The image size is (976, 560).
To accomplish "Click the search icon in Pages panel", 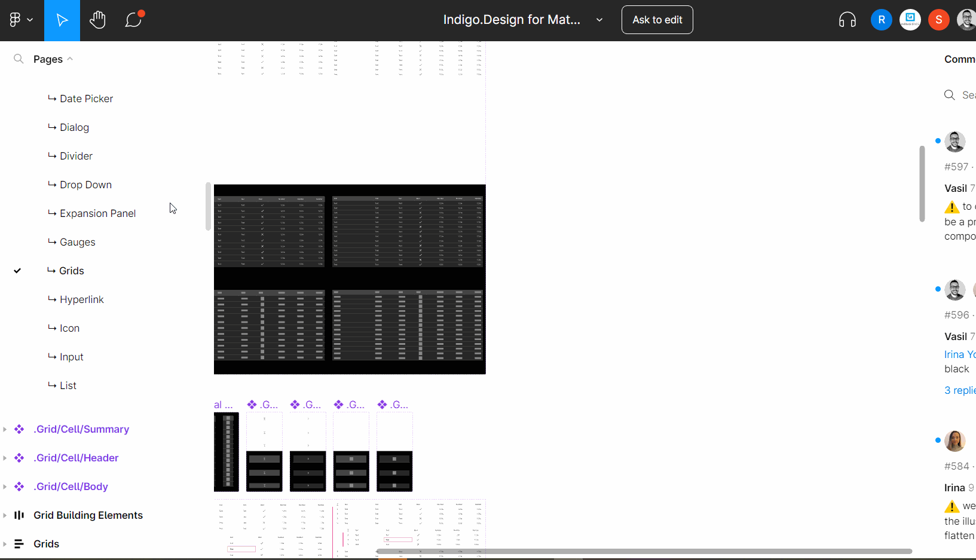I will tap(19, 59).
